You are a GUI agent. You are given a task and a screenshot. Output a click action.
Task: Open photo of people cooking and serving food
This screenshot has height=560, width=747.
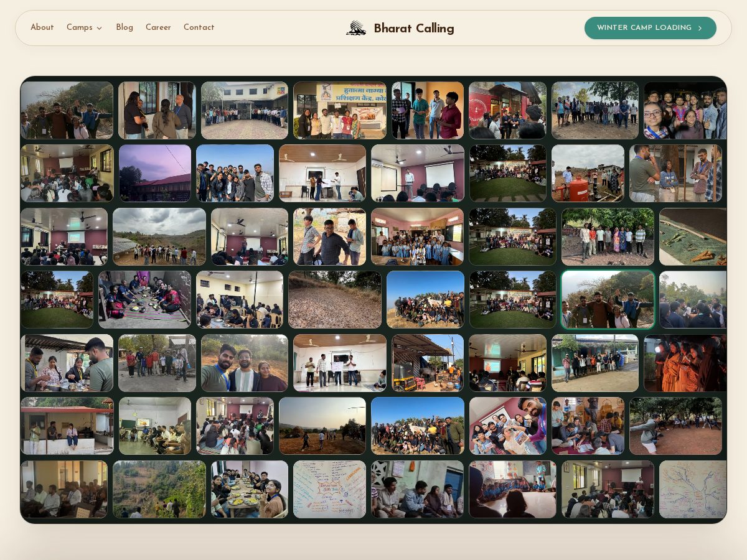[67, 363]
